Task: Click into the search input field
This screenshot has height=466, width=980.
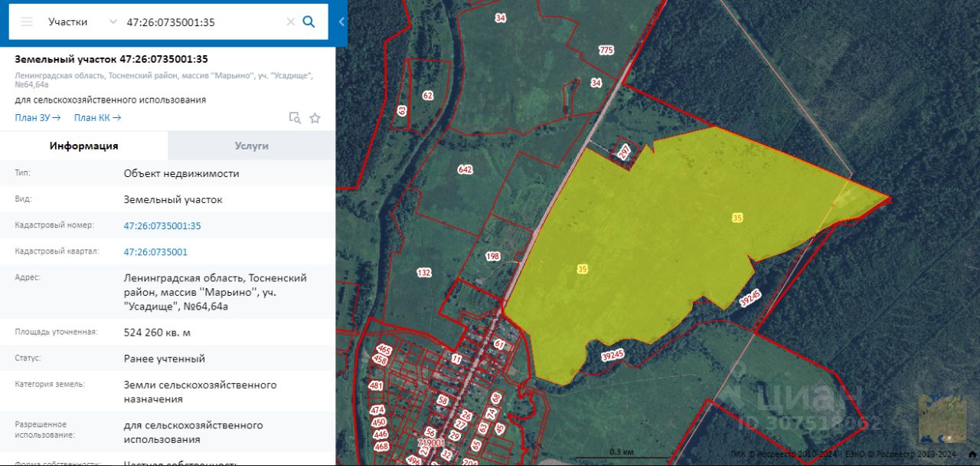Action: coord(204,21)
